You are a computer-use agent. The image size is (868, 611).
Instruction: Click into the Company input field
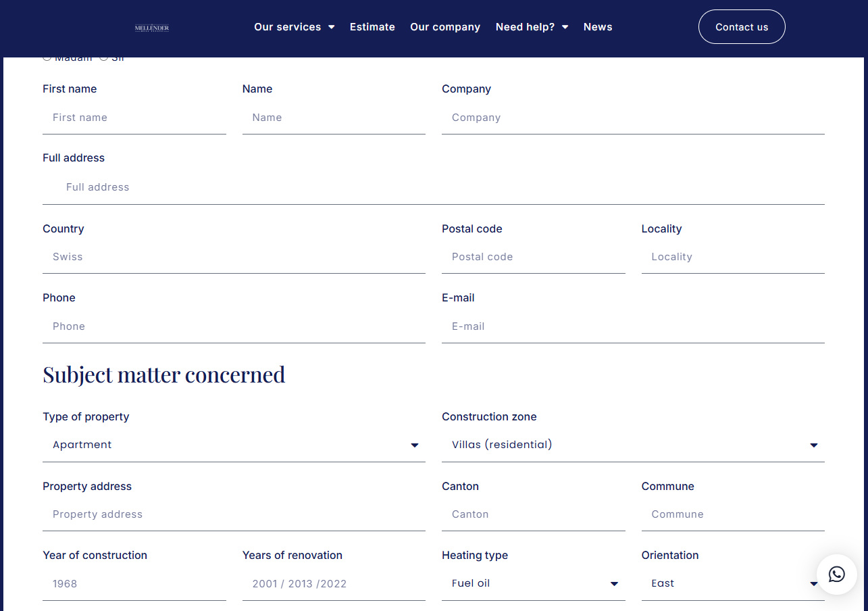tap(633, 118)
